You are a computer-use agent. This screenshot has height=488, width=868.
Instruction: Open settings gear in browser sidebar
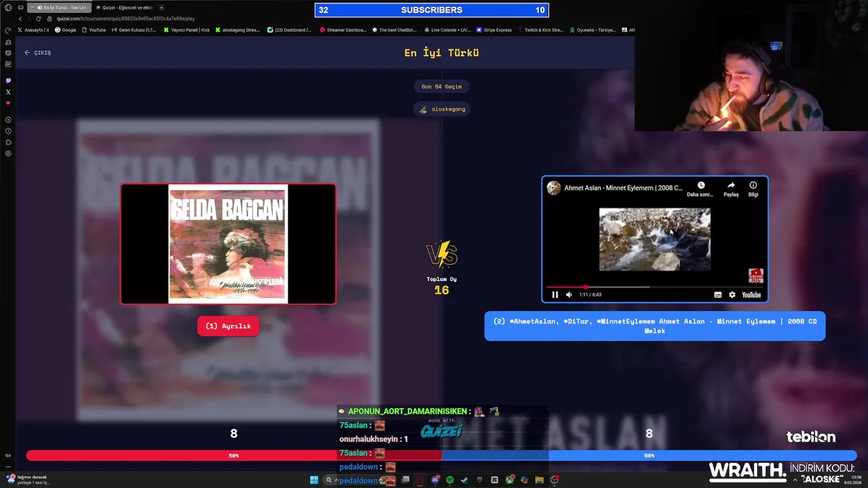point(8,153)
